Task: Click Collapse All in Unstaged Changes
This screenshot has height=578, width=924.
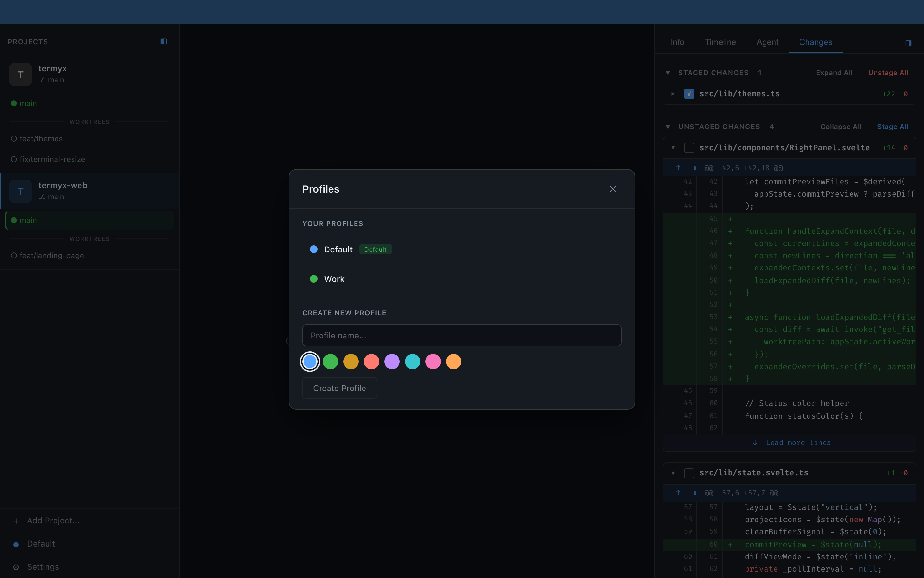Action: click(841, 127)
